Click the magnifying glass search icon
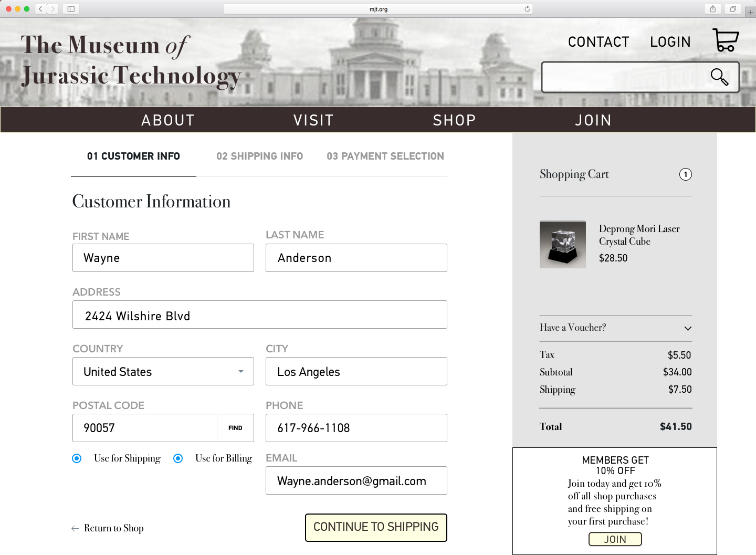 point(719,77)
